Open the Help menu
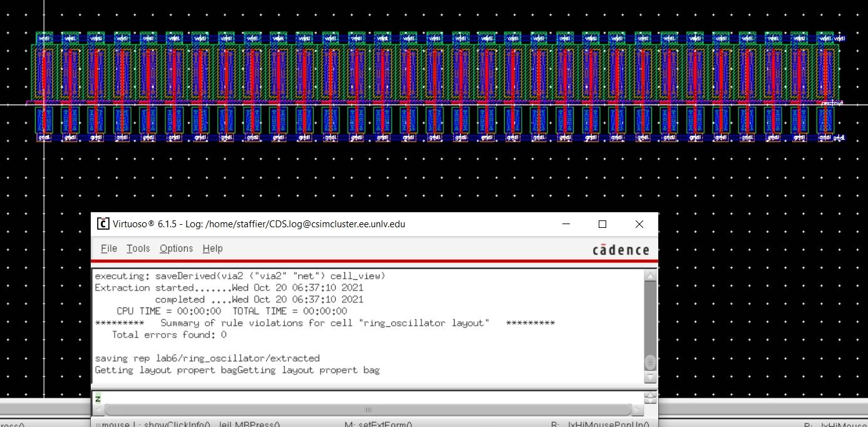868x427 pixels. (212, 249)
